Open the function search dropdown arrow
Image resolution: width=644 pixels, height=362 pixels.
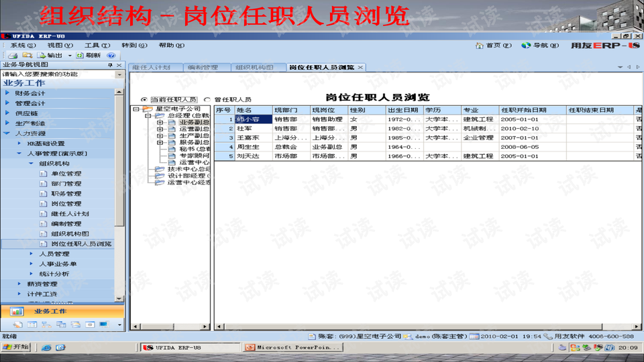pos(119,74)
